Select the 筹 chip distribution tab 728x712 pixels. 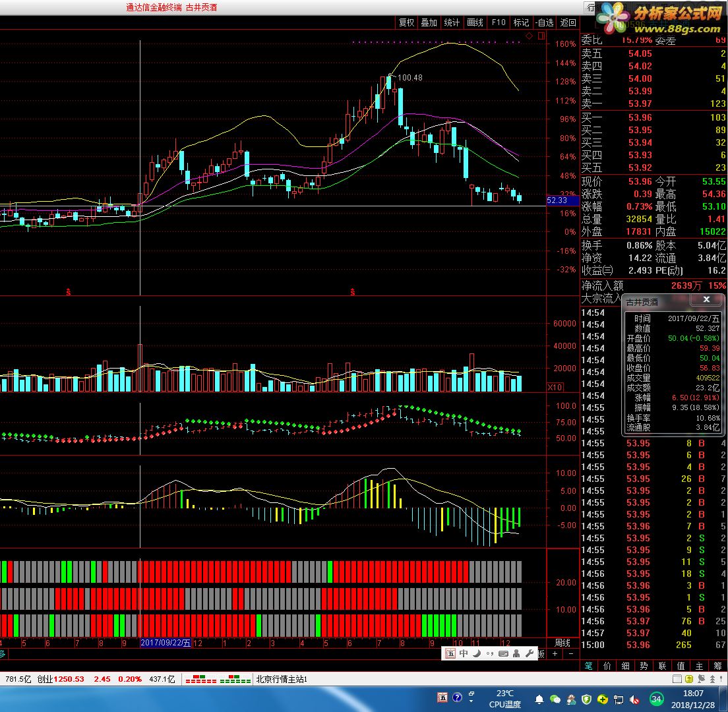[718, 666]
